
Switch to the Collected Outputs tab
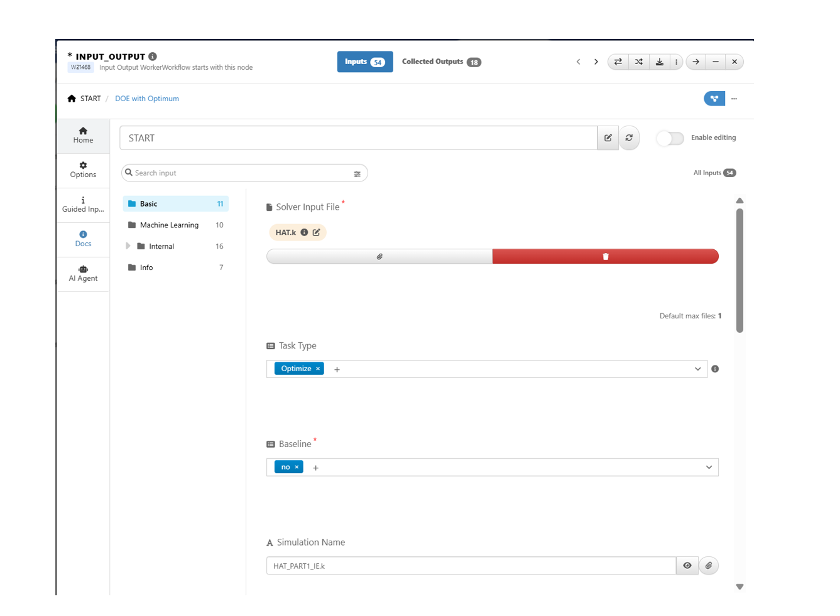[x=441, y=62]
